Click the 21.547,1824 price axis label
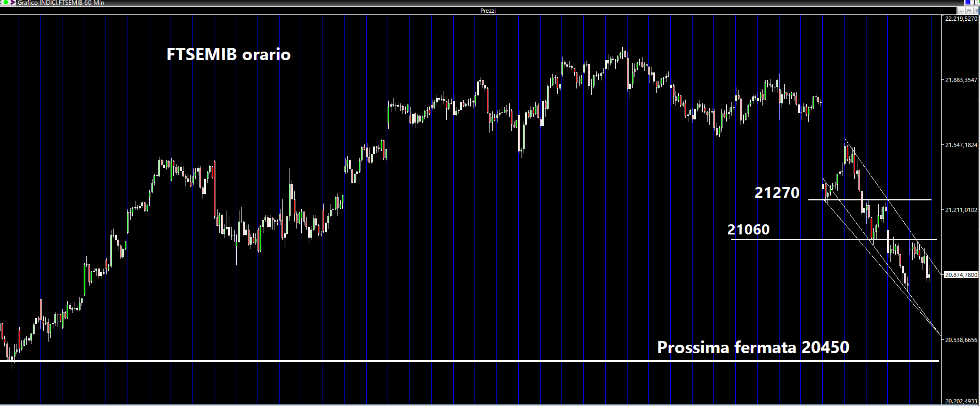This screenshot has width=980, height=406. point(961,145)
